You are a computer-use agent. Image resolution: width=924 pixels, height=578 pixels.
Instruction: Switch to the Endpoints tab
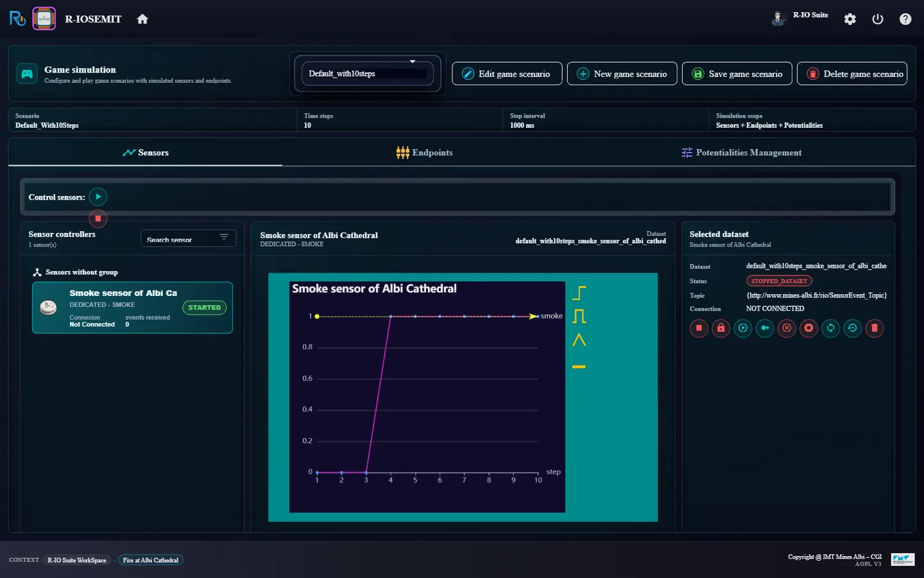425,153
